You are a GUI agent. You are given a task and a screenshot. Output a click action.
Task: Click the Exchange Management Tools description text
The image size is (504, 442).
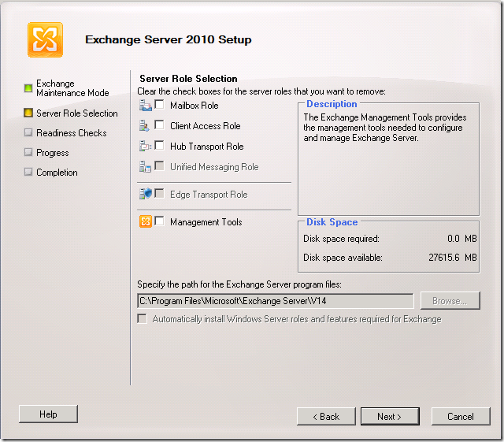click(x=385, y=128)
